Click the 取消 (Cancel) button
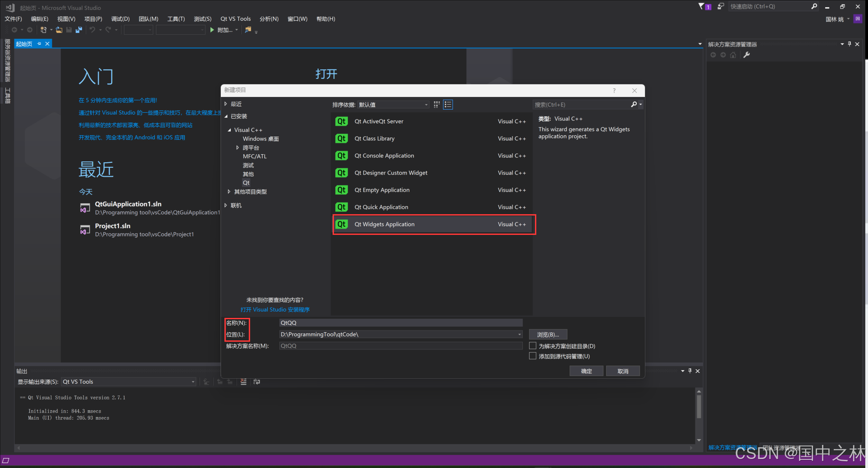 tap(623, 371)
